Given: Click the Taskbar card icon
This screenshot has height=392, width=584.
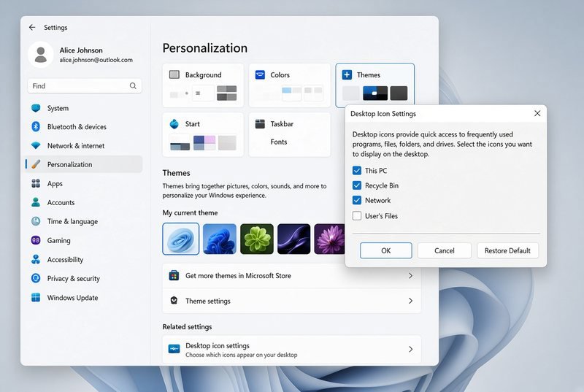Looking at the screenshot, I should click(260, 123).
